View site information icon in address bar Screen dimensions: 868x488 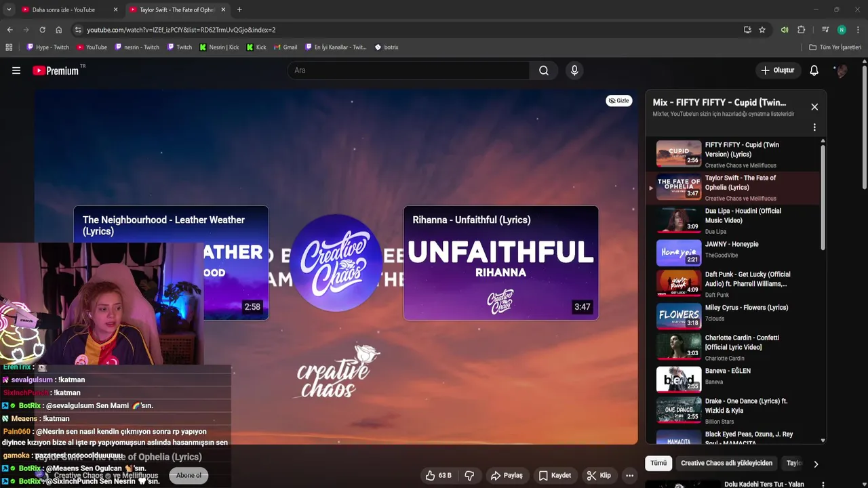coord(78,30)
